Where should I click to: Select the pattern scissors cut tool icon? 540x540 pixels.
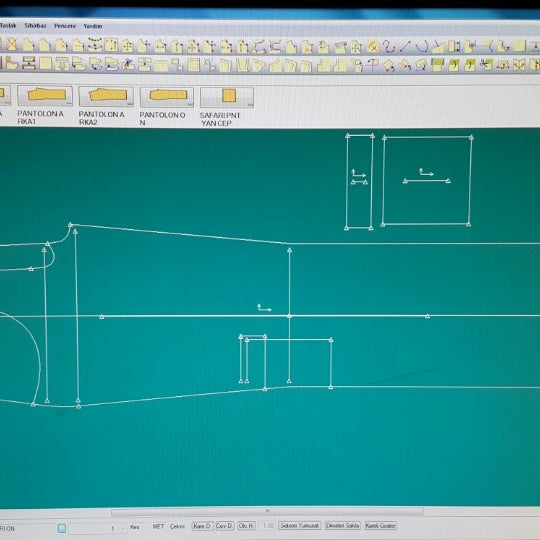128,64
